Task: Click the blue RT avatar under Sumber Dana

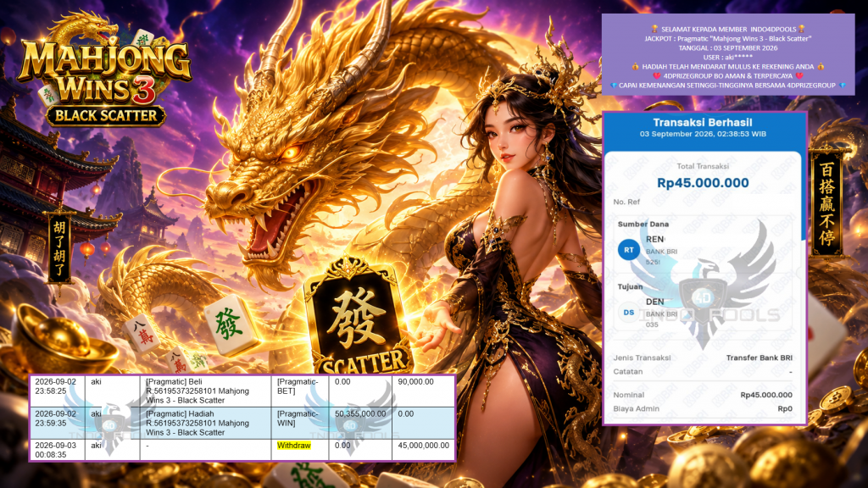Action: [629, 250]
